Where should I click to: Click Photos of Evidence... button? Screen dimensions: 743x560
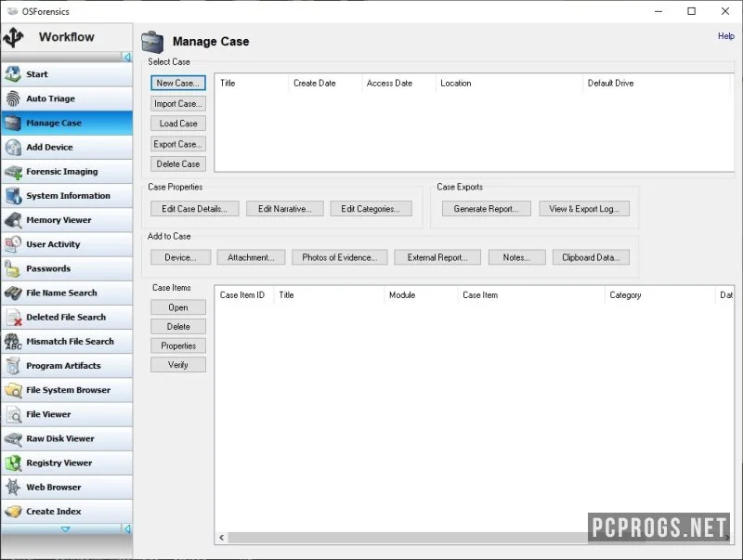coord(340,258)
